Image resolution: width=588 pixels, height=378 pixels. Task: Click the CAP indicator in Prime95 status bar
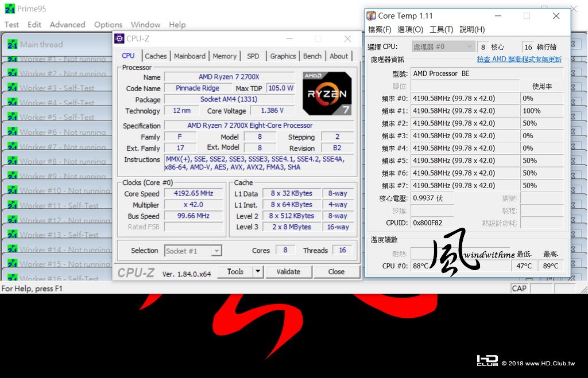pos(519,289)
